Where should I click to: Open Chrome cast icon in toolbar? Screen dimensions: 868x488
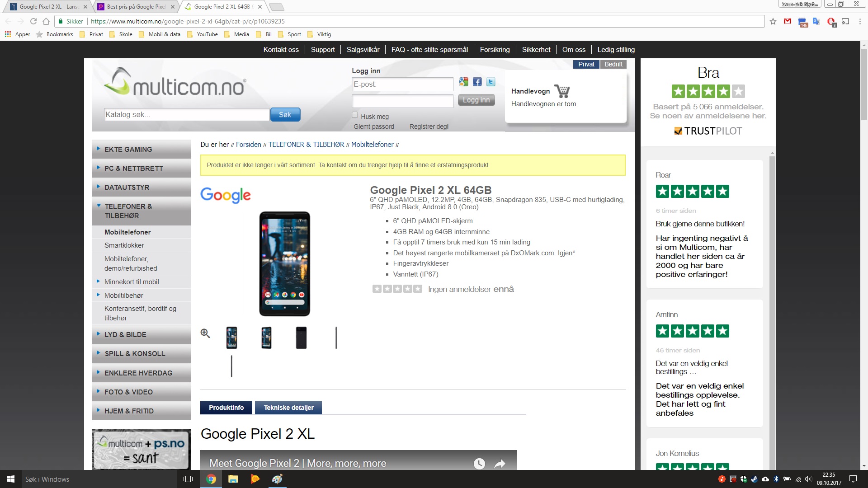[845, 21]
